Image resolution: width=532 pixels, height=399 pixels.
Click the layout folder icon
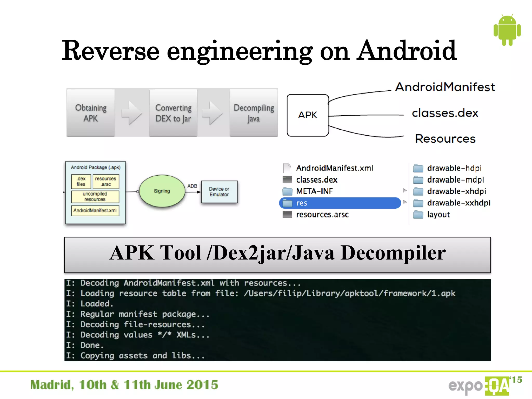[x=418, y=214]
